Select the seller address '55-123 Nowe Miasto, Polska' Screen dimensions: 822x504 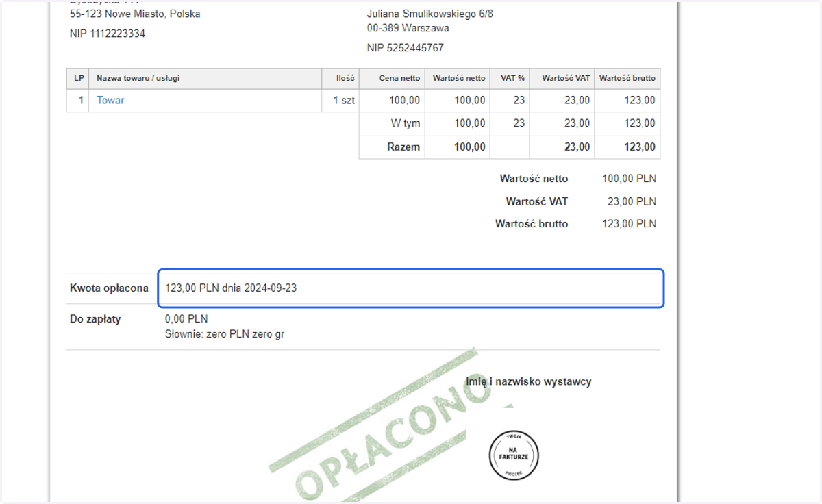point(135,14)
